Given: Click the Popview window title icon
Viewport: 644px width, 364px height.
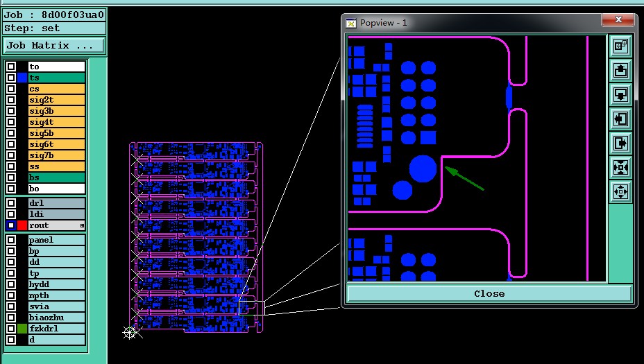Looking at the screenshot, I should (351, 23).
